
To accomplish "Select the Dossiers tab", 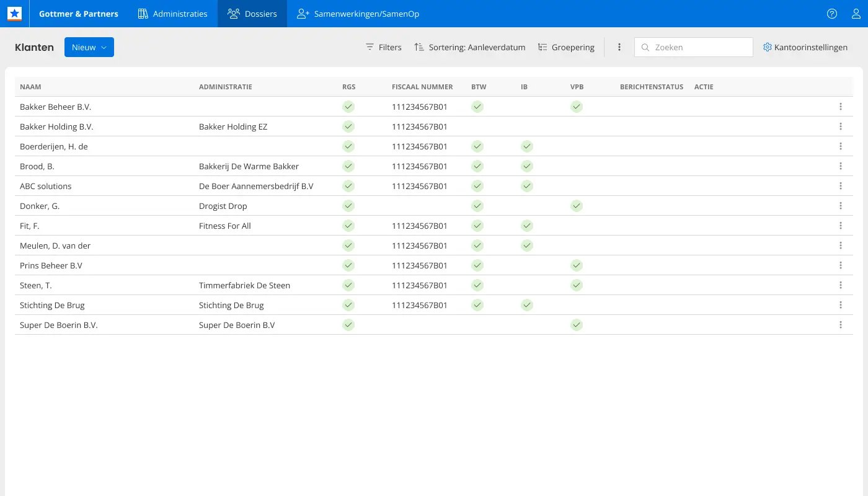I will point(252,13).
